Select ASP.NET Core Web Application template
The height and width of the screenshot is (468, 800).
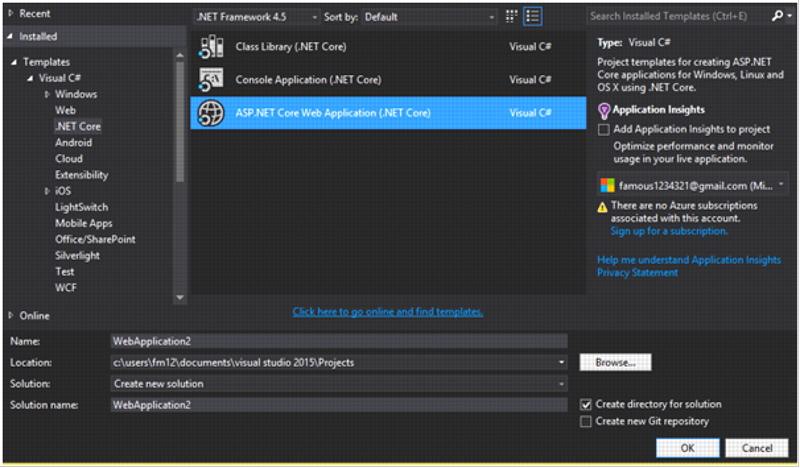(388, 113)
